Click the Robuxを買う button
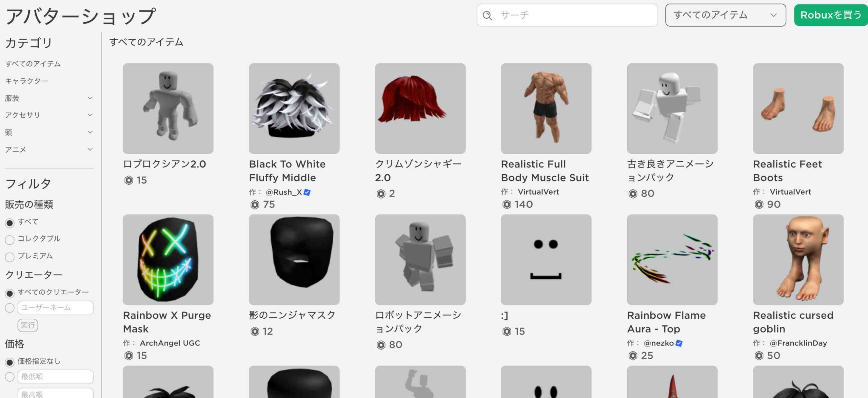This screenshot has height=398, width=868. click(830, 15)
